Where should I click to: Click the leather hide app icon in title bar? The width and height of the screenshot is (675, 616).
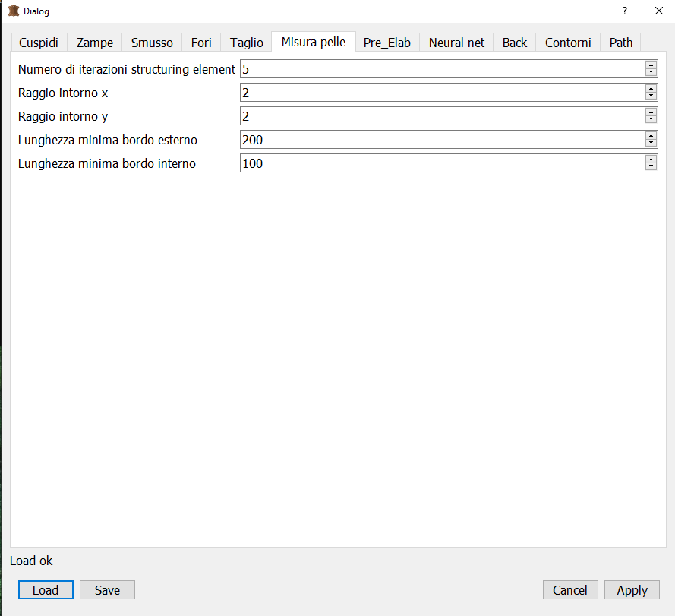pyautogui.click(x=13, y=11)
